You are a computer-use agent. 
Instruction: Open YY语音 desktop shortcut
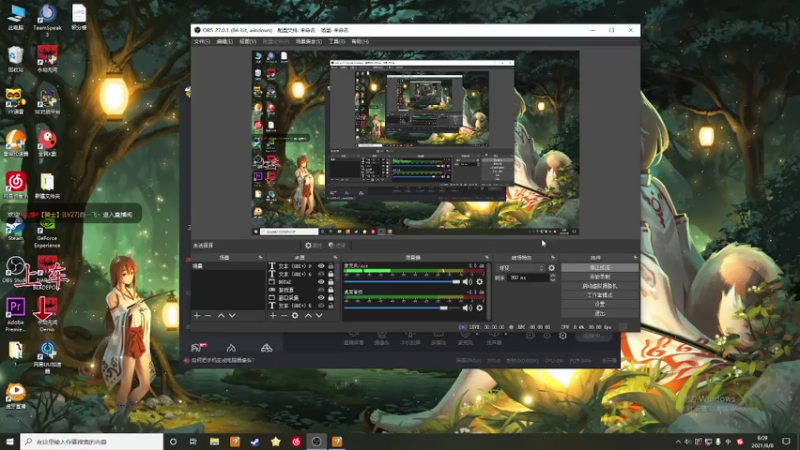click(15, 101)
